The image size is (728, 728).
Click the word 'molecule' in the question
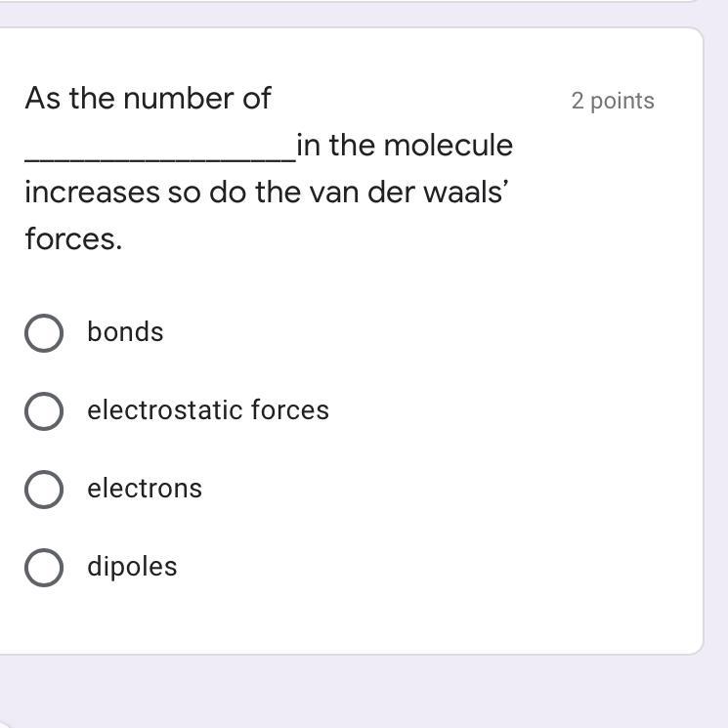[448, 146]
